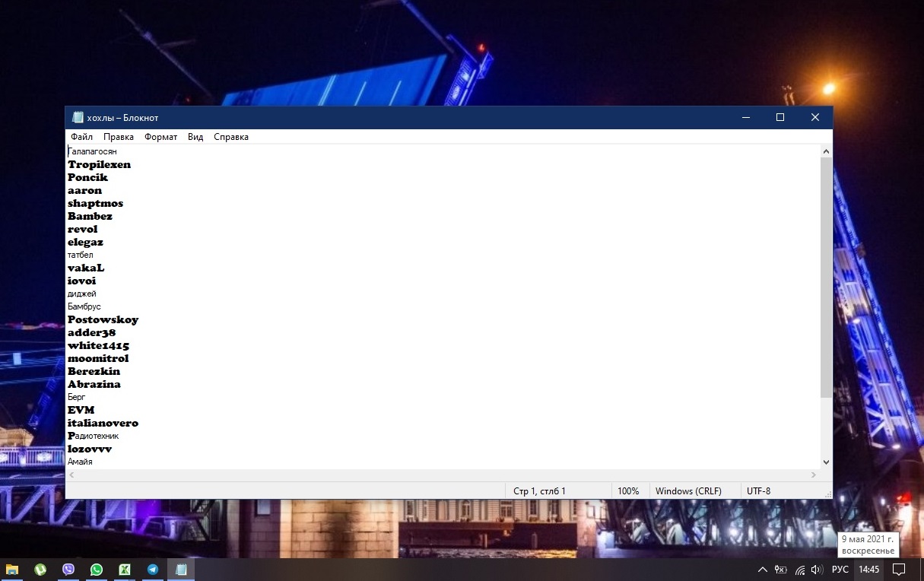This screenshot has width=924, height=581.
Task: Close the Notepad window
Action: [x=815, y=118]
